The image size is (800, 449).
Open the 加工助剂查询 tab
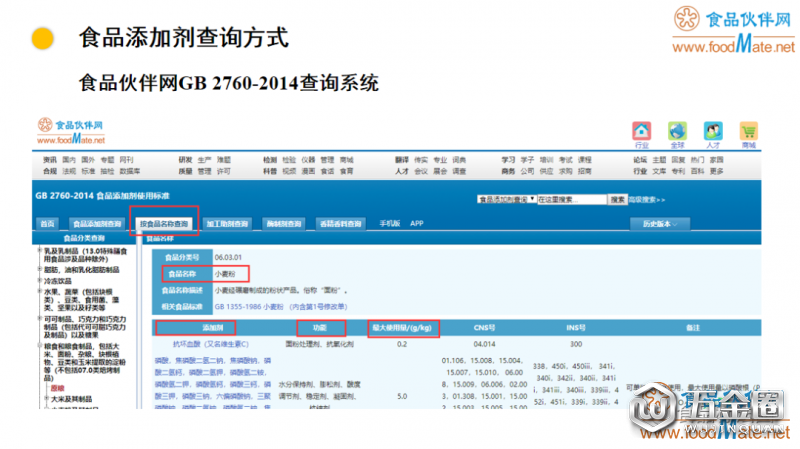click(227, 224)
